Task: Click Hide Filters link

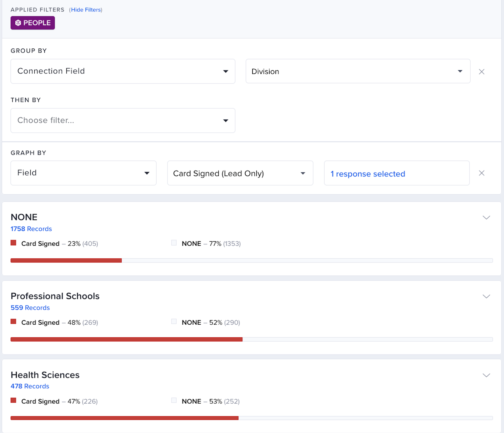Action: [x=86, y=10]
